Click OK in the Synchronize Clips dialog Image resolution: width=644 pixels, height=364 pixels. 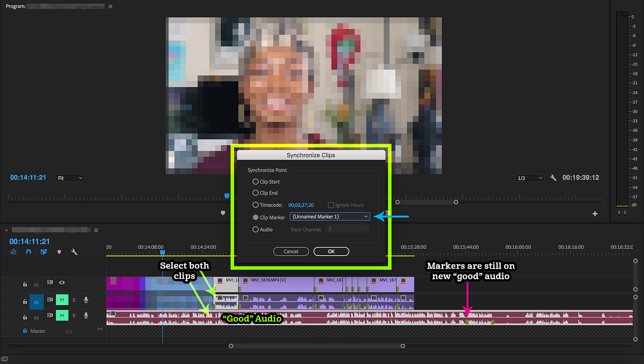[331, 251]
